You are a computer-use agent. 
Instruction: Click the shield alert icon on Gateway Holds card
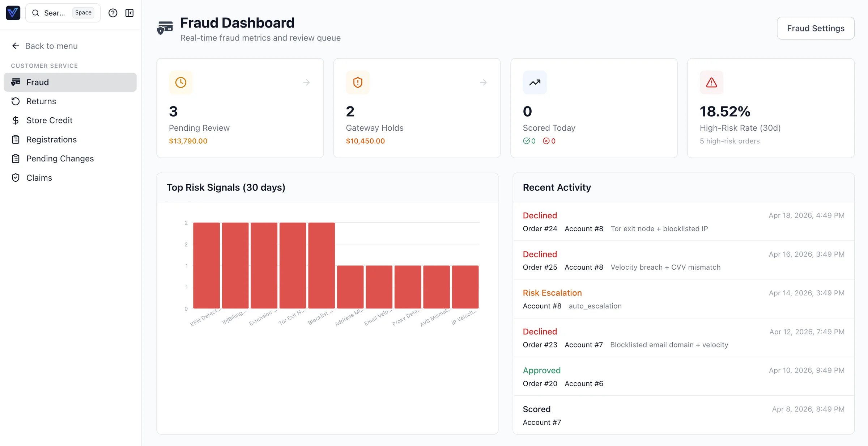(357, 82)
